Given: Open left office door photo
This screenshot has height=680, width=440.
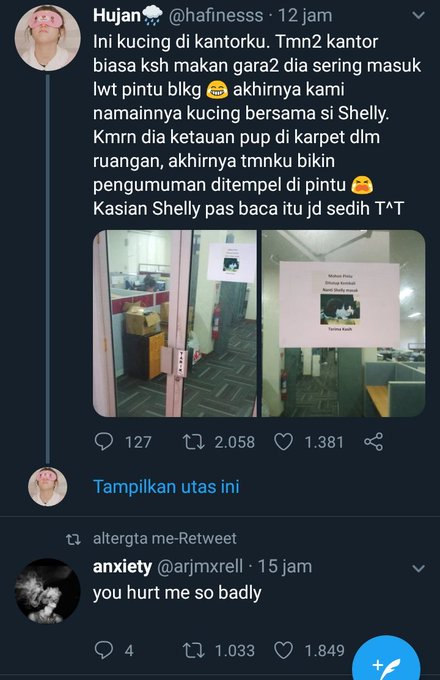Looking at the screenshot, I should pyautogui.click(x=175, y=324).
